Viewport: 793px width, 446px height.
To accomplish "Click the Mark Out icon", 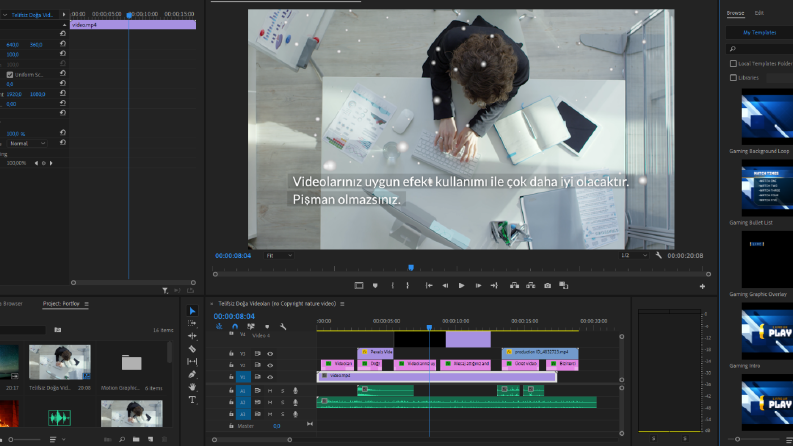I will click(x=408, y=286).
